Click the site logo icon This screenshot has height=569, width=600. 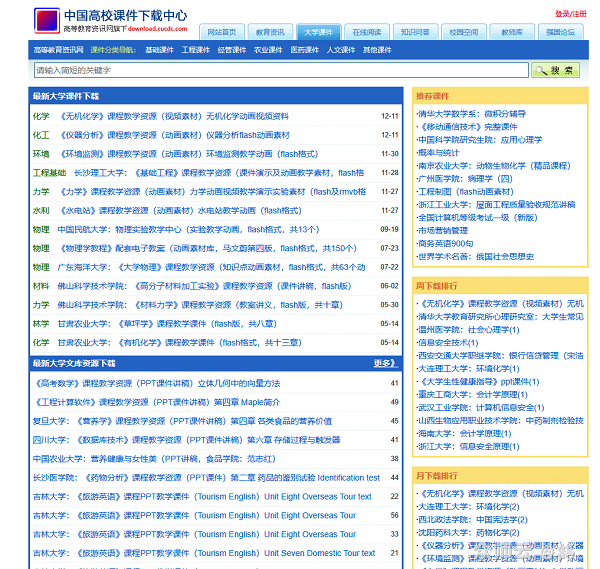(x=46, y=21)
